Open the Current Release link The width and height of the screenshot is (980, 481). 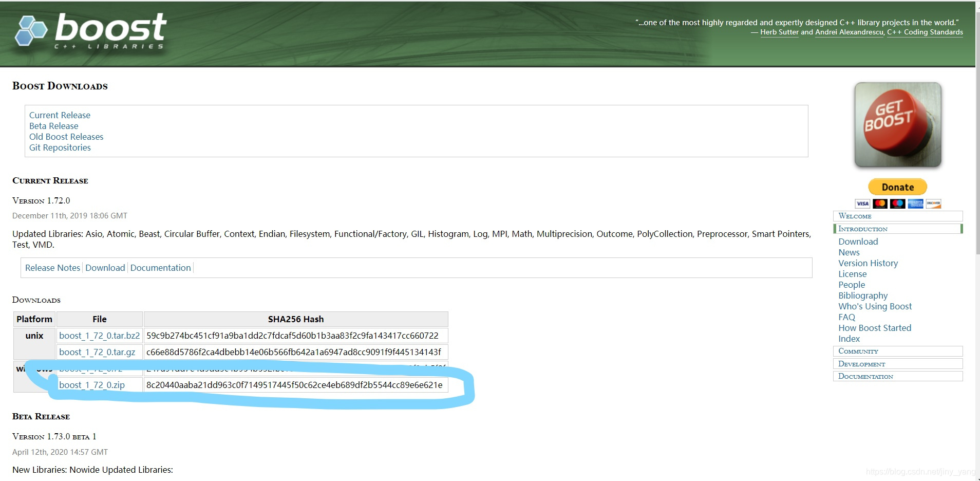coord(60,115)
